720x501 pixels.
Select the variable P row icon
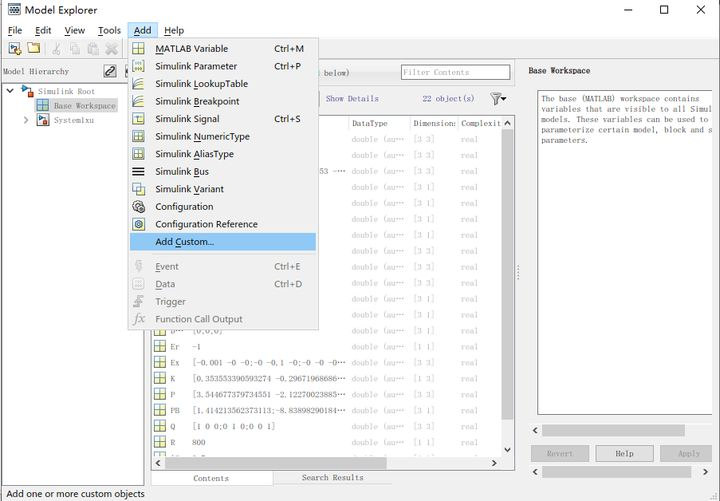pyautogui.click(x=160, y=394)
